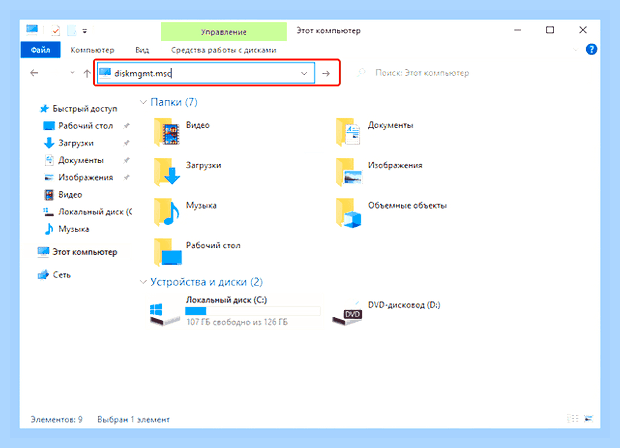This screenshot has height=448, width=620.
Task: Select Быстрый доступ label in the navigation pane
Action: click(85, 108)
